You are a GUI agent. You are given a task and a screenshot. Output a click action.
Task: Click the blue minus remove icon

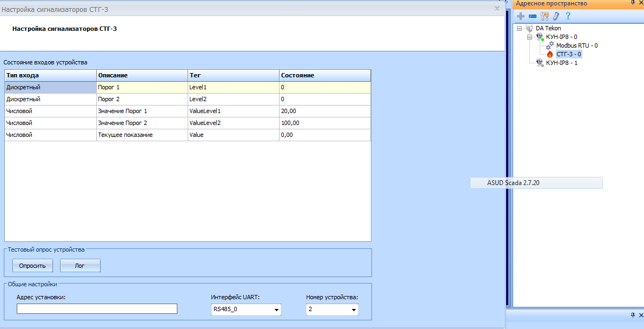[533, 16]
